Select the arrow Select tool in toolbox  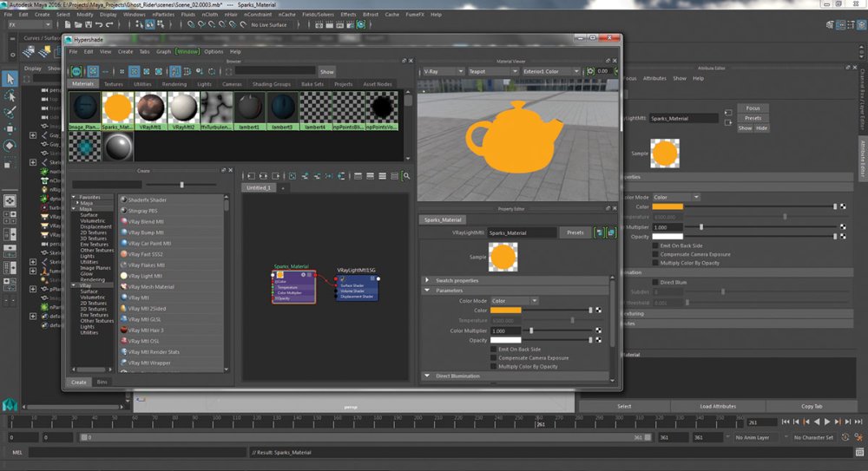[10, 79]
